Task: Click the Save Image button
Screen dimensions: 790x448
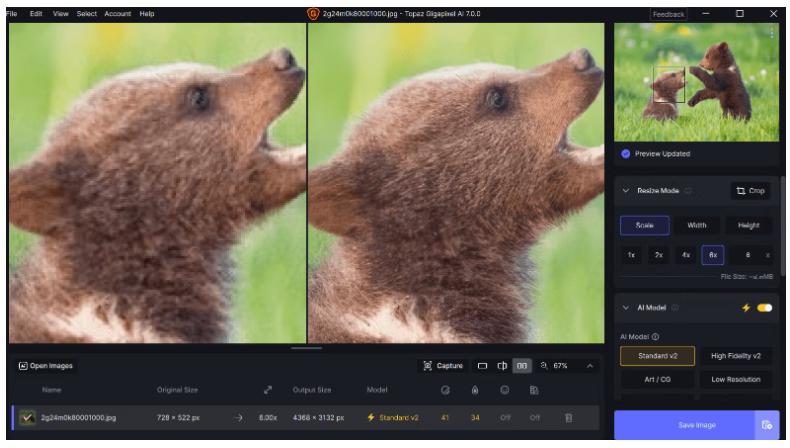Action: pyautogui.click(x=682, y=425)
